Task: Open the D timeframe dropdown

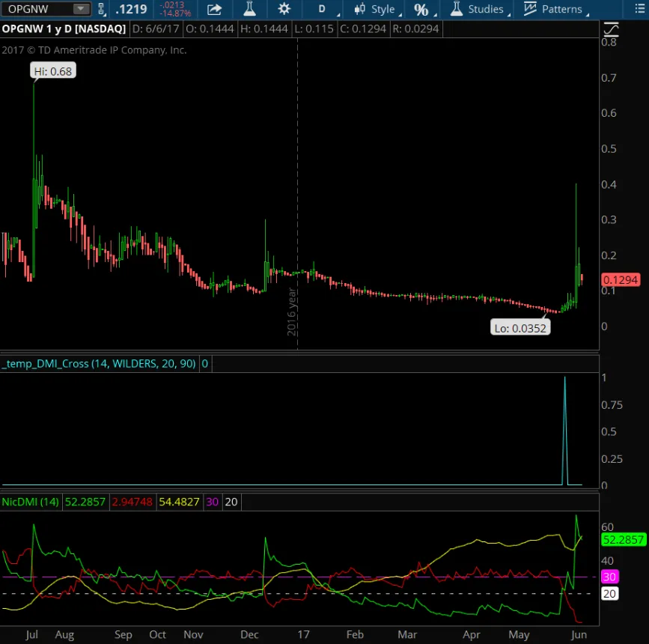Action: tap(323, 9)
